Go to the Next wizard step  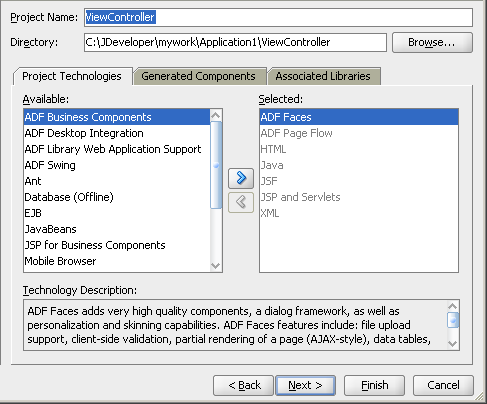pos(305,385)
